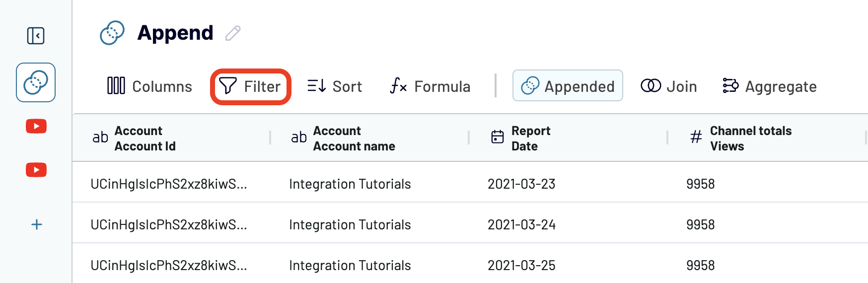Open the Sort options

click(334, 86)
